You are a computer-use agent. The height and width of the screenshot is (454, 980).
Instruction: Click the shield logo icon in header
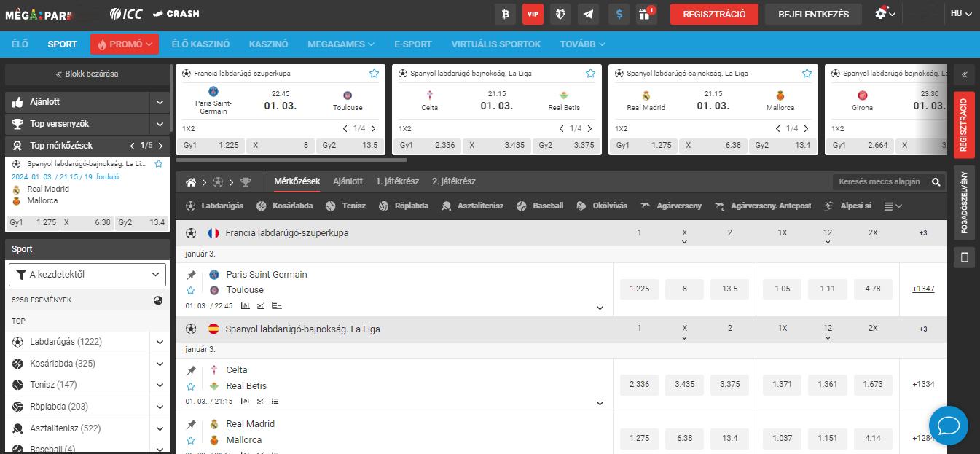(561, 14)
